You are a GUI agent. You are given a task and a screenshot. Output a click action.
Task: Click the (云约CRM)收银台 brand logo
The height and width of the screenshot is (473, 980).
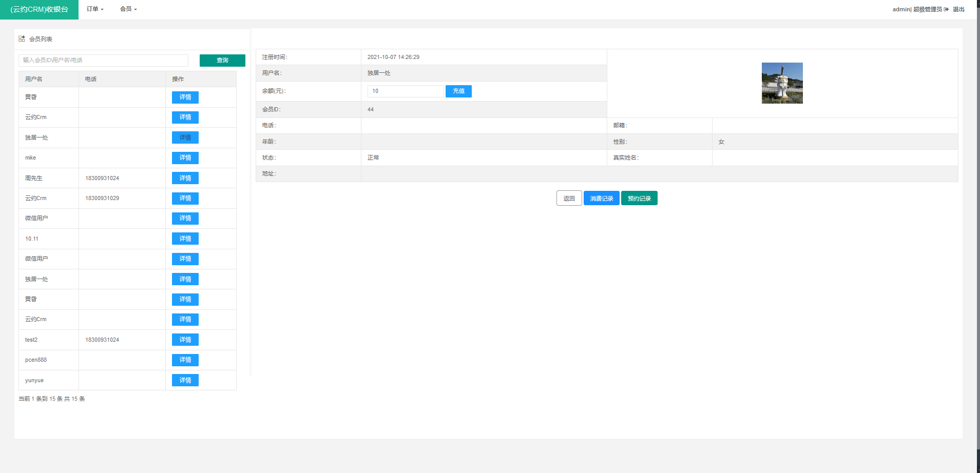click(39, 10)
